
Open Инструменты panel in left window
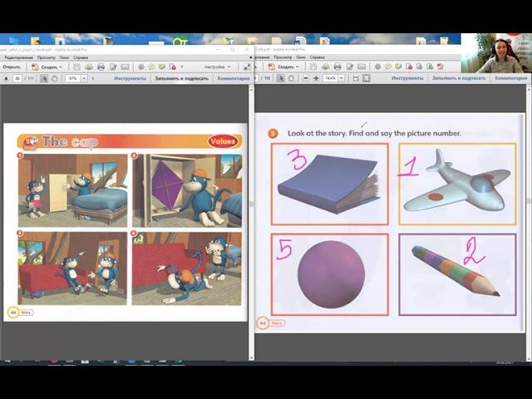(x=130, y=78)
